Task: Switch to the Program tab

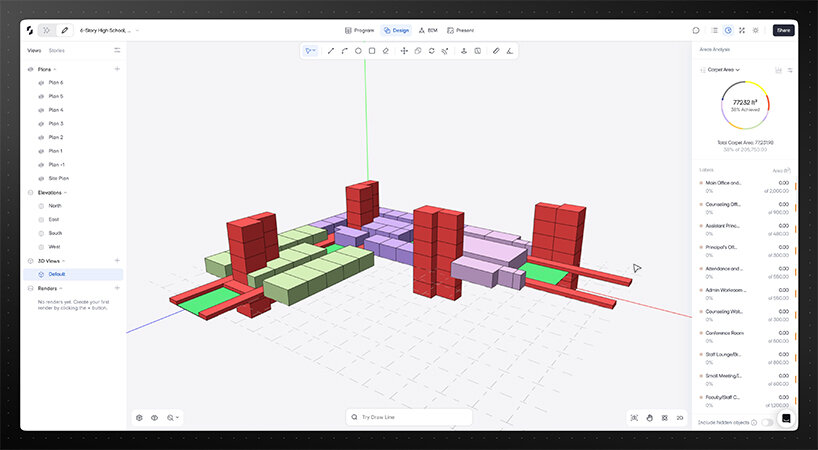Action: click(359, 30)
